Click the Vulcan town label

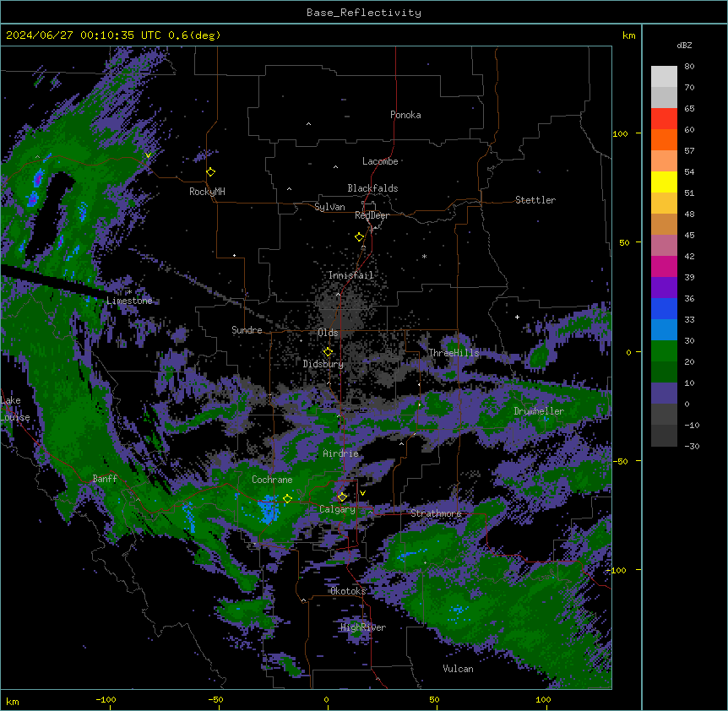click(458, 669)
